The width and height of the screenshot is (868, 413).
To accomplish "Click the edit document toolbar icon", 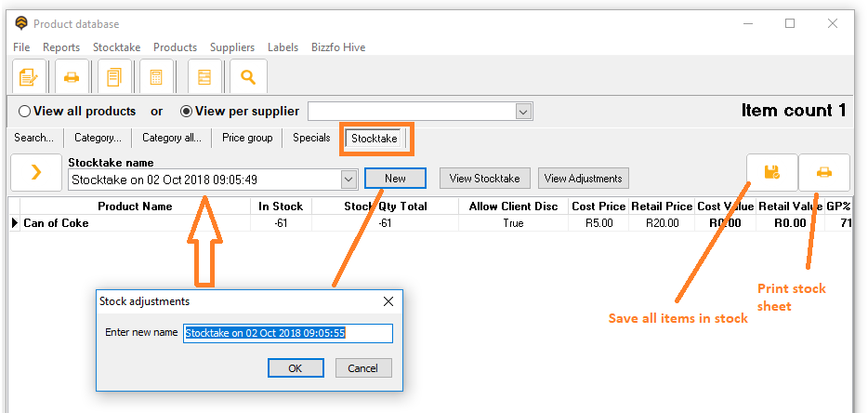I will 28,76.
